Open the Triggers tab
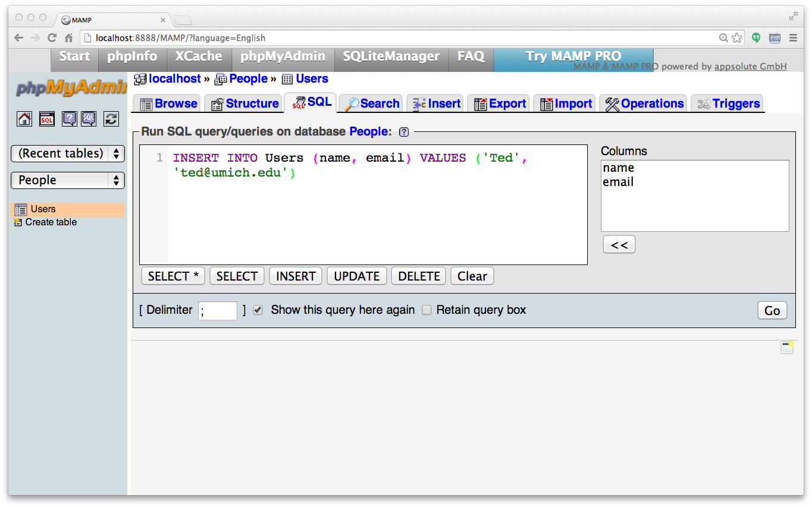812x507 pixels. (x=728, y=103)
